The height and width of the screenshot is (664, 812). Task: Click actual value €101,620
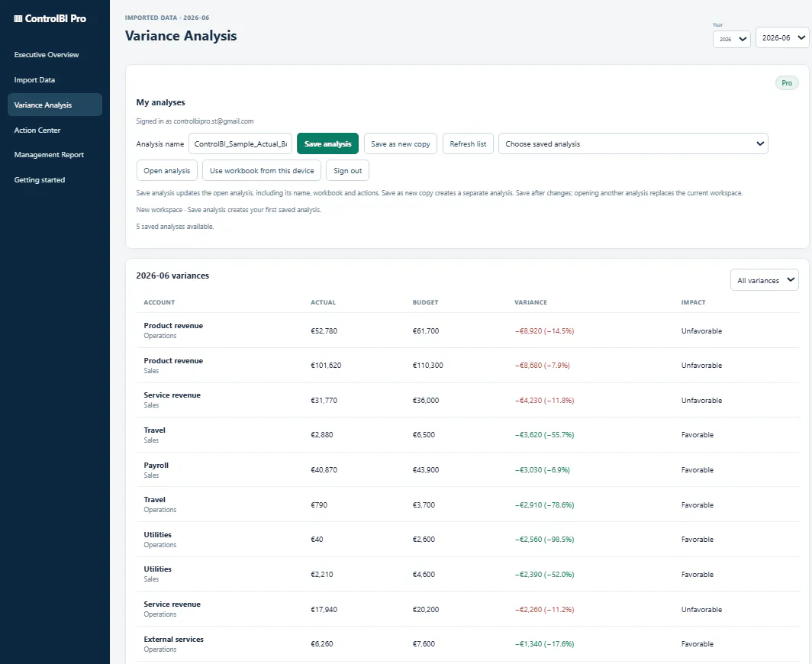pyautogui.click(x=326, y=365)
